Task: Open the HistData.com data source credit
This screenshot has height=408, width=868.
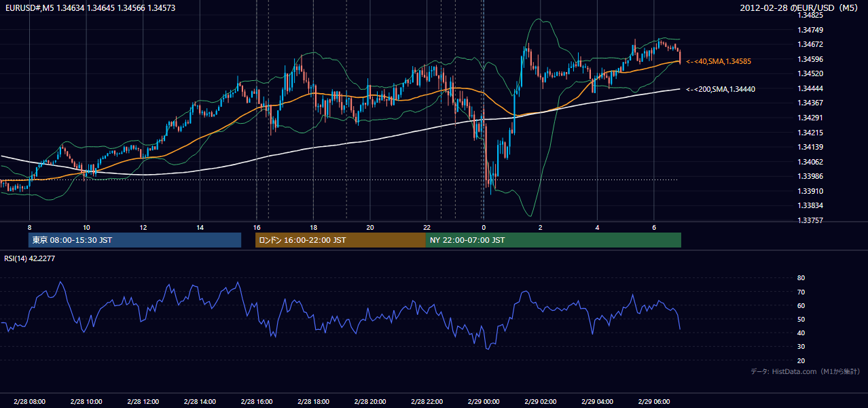Action: point(806,371)
